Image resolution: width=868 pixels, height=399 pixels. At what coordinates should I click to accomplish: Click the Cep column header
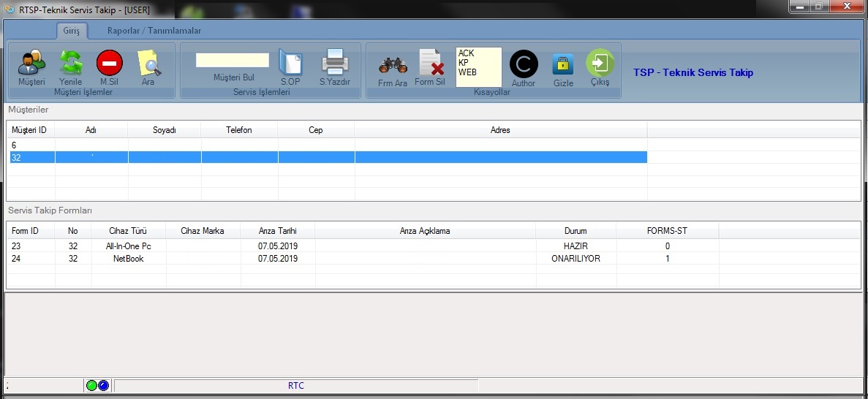point(316,130)
